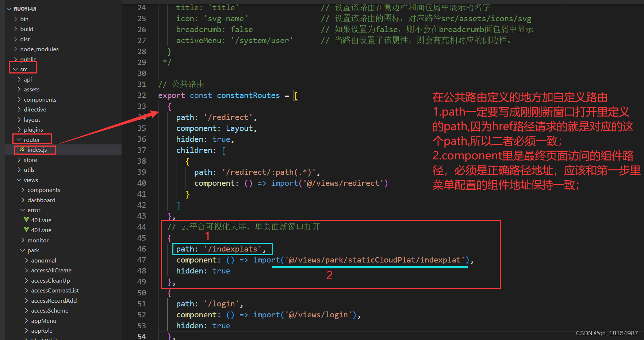The image size is (644, 340).
Task: Open the api folder
Action: (28, 79)
